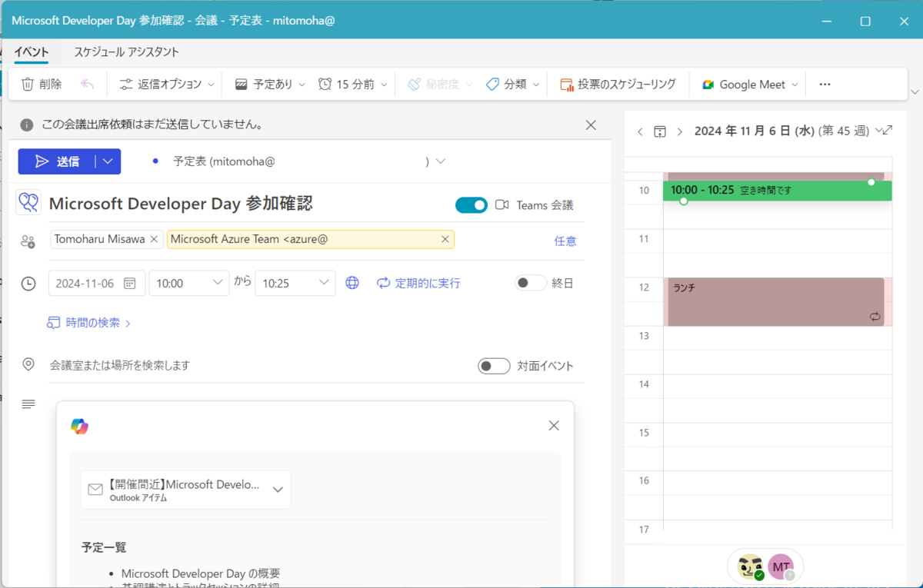Close the Copilot panel

(554, 425)
